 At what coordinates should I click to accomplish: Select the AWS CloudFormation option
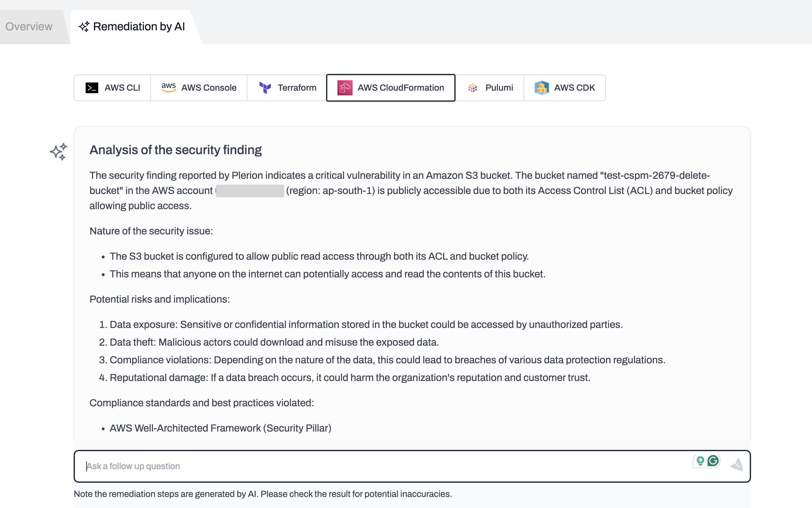tap(391, 88)
